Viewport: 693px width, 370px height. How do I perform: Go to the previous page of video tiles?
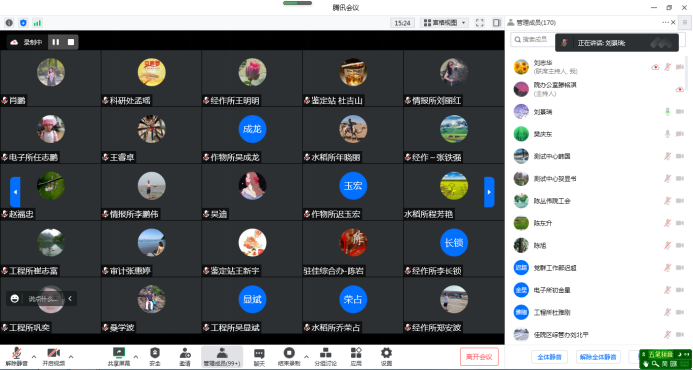click(15, 192)
